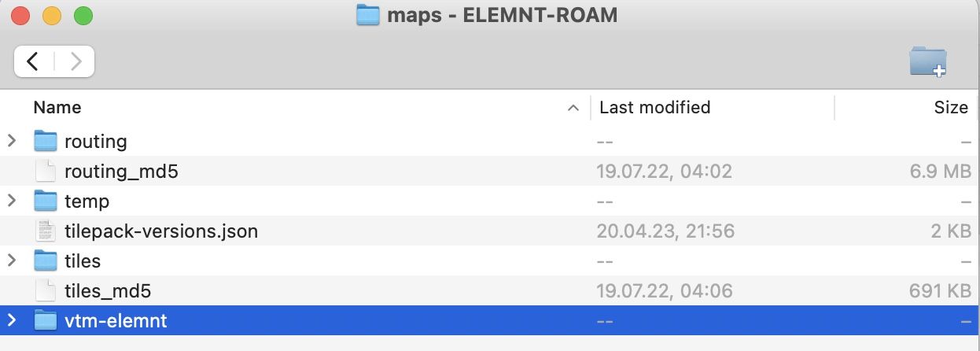Image resolution: width=980 pixels, height=351 pixels.
Task: Expand the routing folder disclosure arrow
Action: click(x=12, y=142)
